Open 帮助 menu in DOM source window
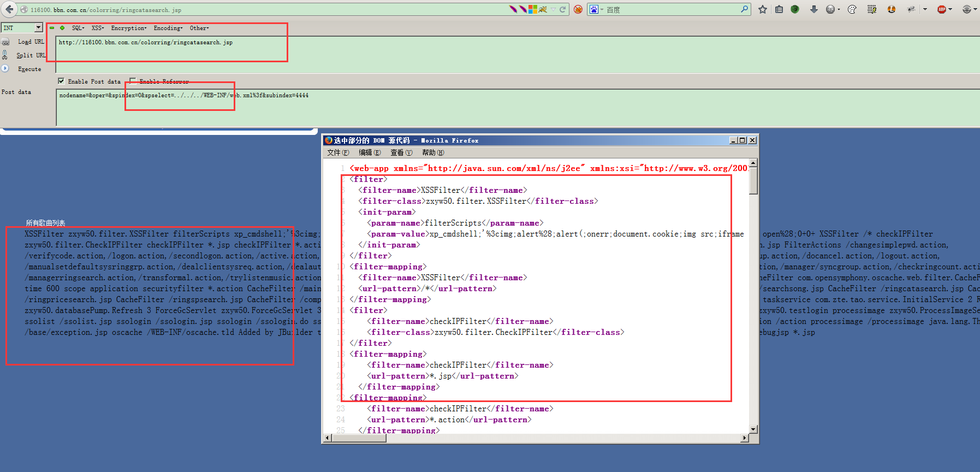 433,152
